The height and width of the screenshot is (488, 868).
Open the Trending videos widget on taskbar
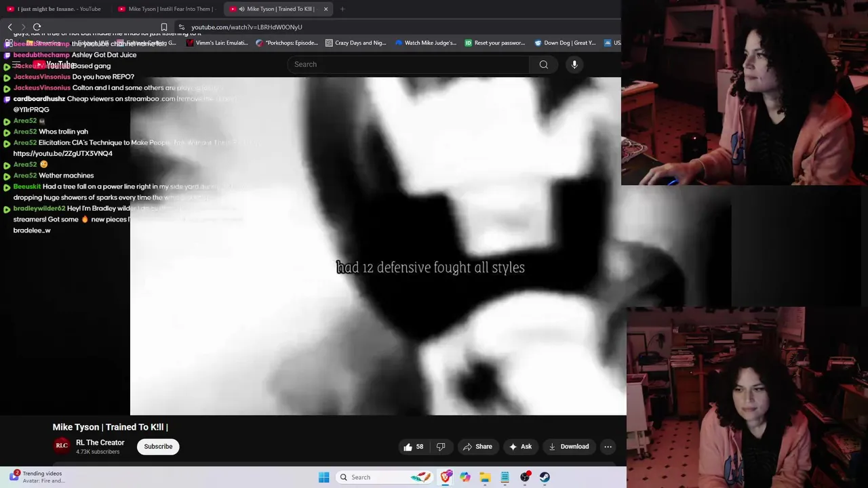pyautogui.click(x=38, y=477)
